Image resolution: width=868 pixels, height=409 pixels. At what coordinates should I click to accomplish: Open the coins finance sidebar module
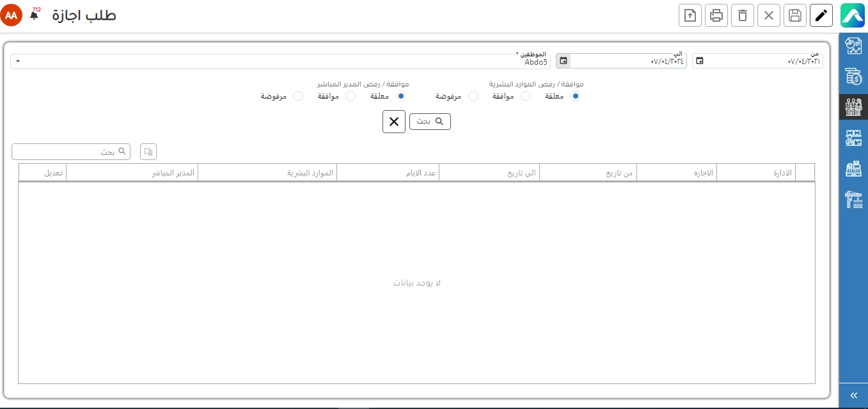click(x=853, y=76)
